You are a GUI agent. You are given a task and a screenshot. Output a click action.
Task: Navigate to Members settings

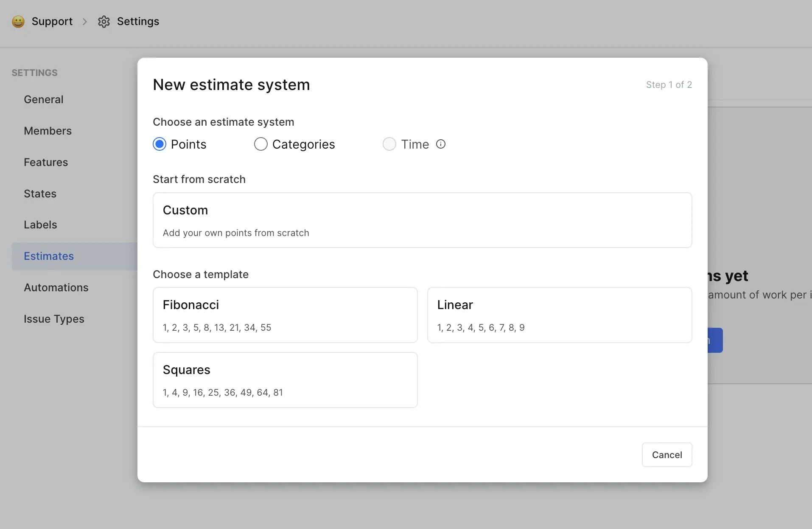point(48,130)
